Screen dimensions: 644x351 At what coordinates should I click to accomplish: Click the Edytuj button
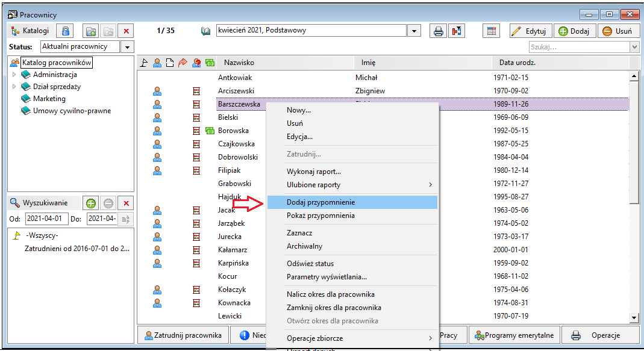pos(531,31)
